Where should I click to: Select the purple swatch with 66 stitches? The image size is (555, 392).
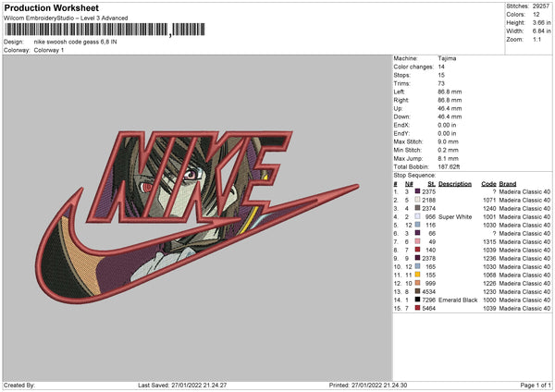pyautogui.click(x=418, y=233)
